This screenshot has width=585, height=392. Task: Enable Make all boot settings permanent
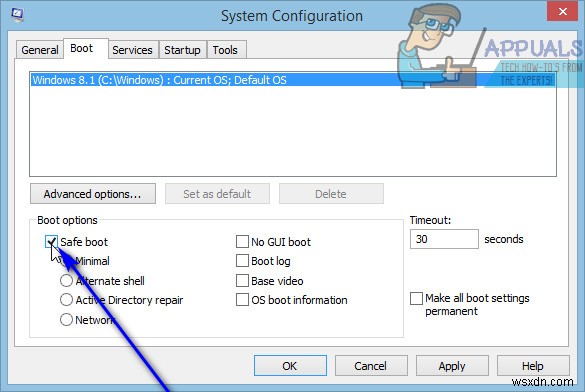point(416,298)
